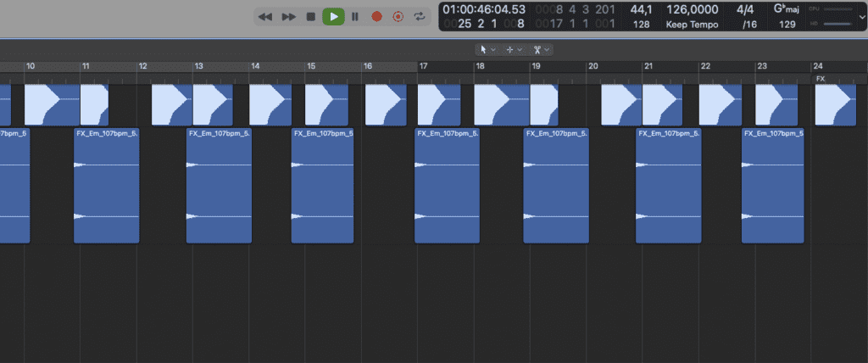Select the FX_Em_107bpm region starting before bar 15

click(x=322, y=186)
